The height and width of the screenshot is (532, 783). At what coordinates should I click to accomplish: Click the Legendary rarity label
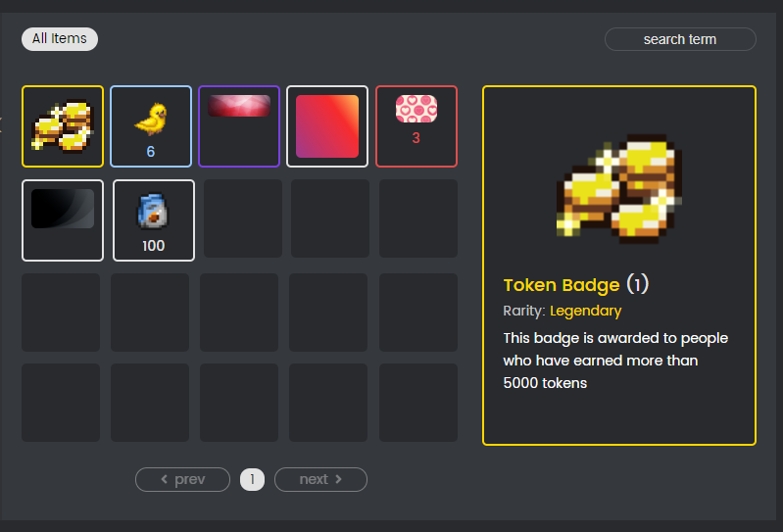(x=585, y=311)
